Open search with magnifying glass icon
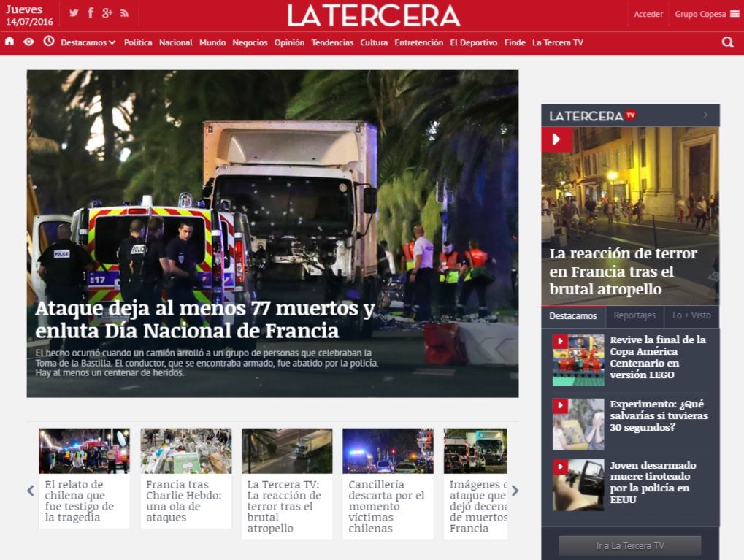Image resolution: width=744 pixels, height=560 pixels. pyautogui.click(x=727, y=42)
